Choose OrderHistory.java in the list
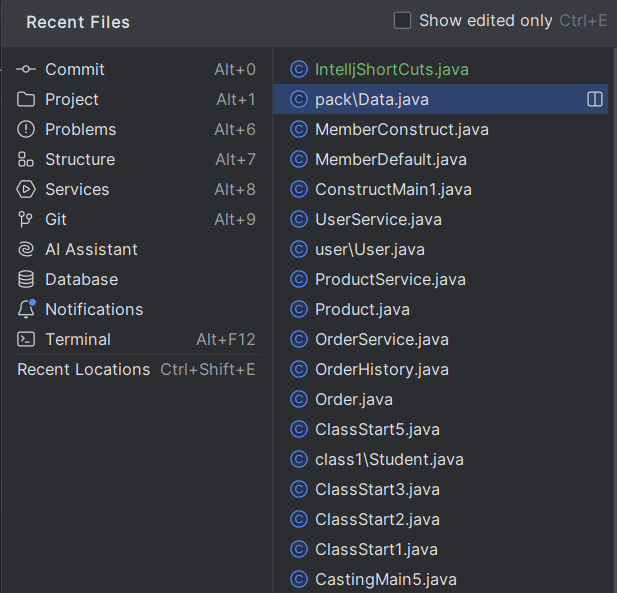This screenshot has width=617, height=593. coord(440,369)
